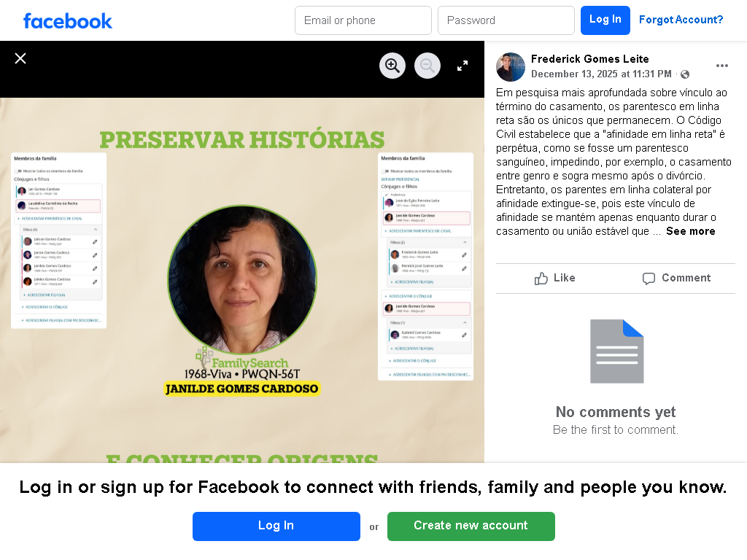Click the Facebook logo
This screenshot has width=747, height=560.
[x=68, y=21]
